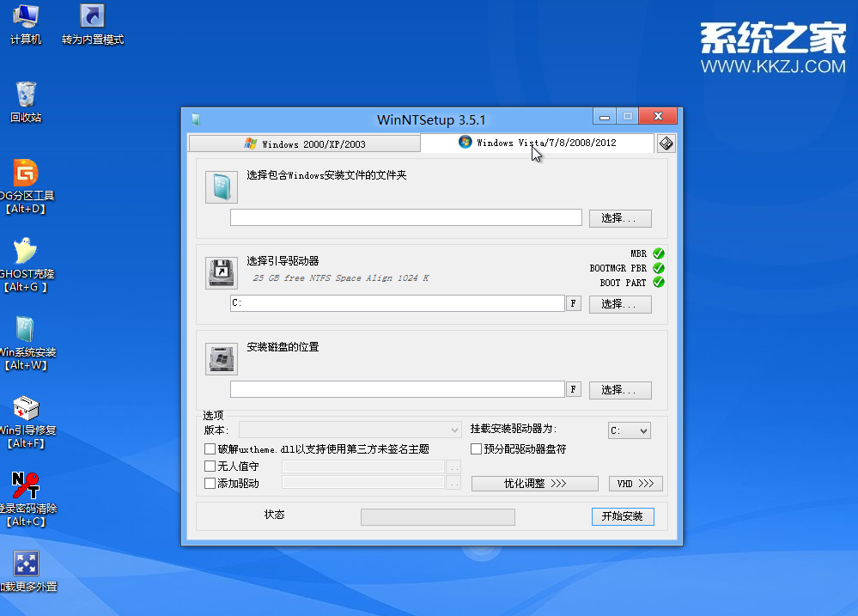Image resolution: width=858 pixels, height=616 pixels.
Task: Launch the GHOST克隆 ghost icon
Action: click(x=26, y=252)
